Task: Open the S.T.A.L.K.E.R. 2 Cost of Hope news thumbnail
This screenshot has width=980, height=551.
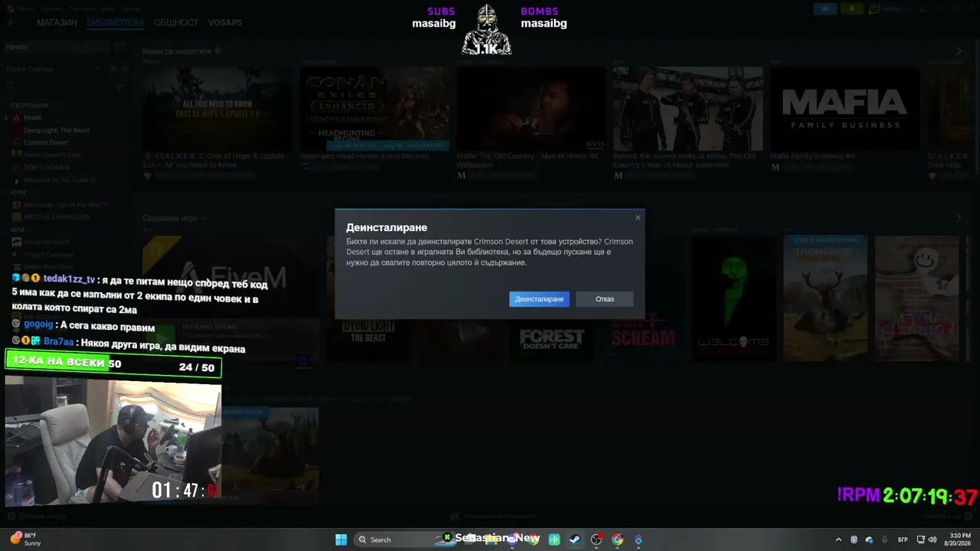Action: click(216, 109)
